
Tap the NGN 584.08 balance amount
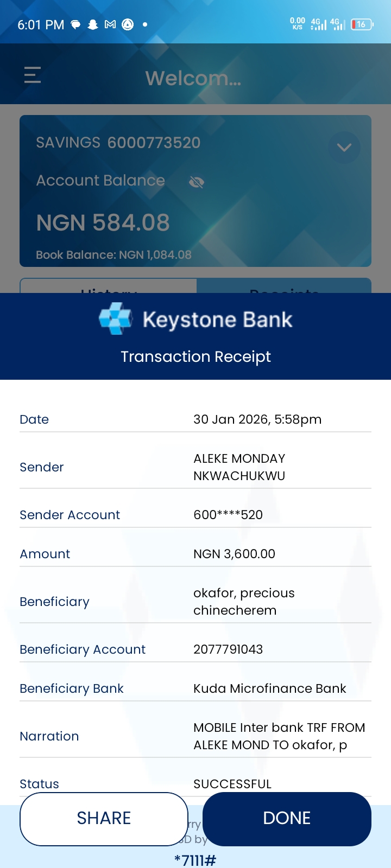(x=103, y=223)
